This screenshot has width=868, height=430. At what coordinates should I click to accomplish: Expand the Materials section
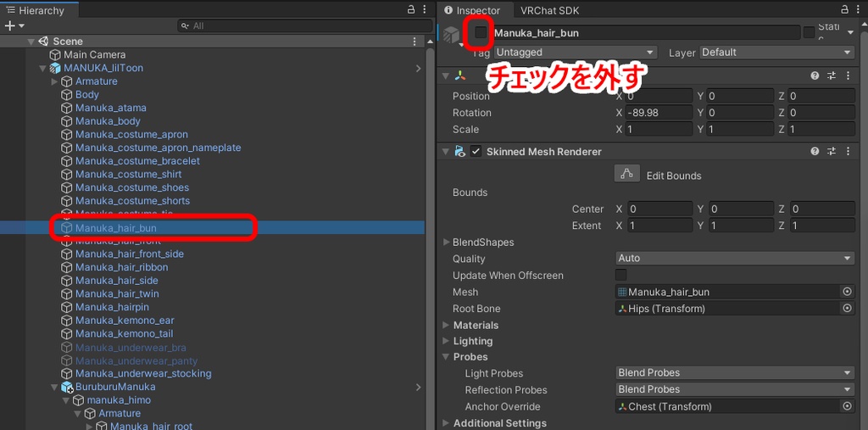click(447, 326)
